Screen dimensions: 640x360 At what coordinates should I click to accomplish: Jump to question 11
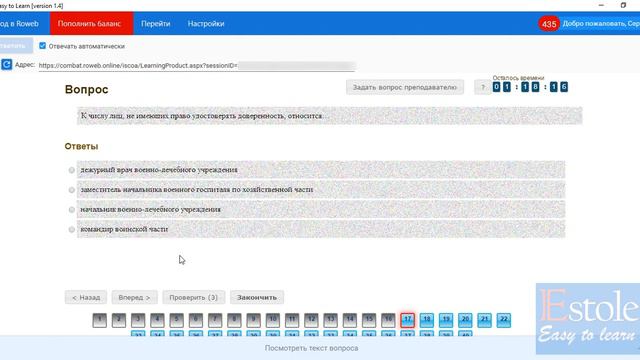pyautogui.click(x=292, y=320)
